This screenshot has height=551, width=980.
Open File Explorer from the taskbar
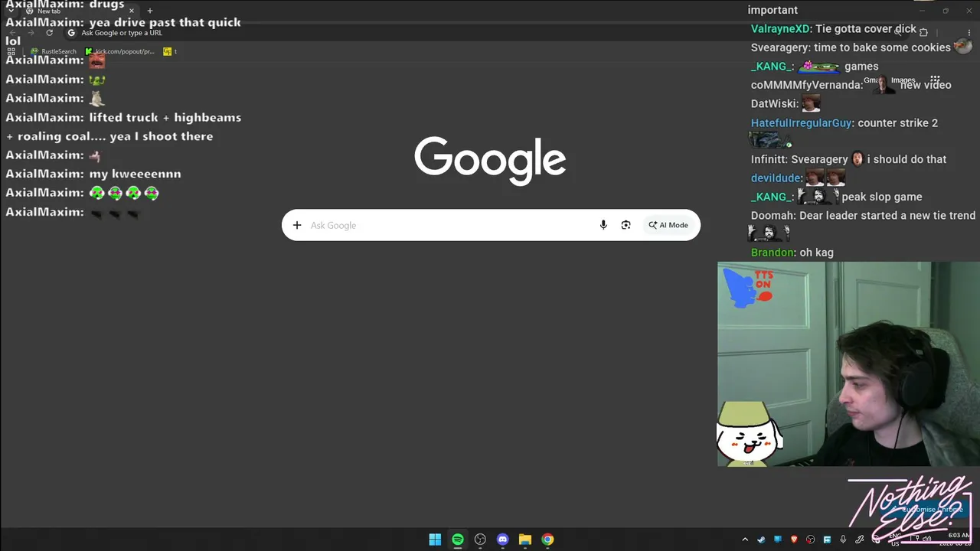[x=525, y=540]
